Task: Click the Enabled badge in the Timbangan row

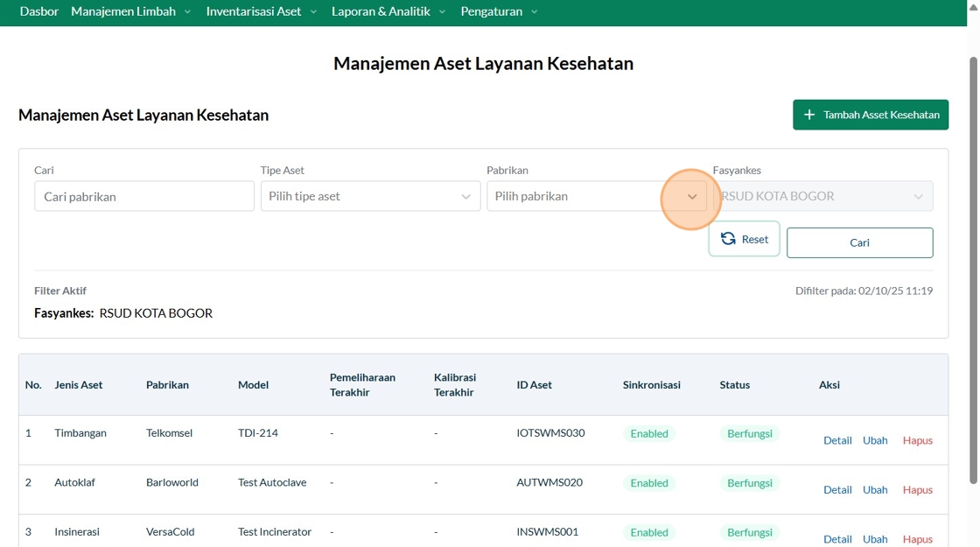Action: coord(648,433)
